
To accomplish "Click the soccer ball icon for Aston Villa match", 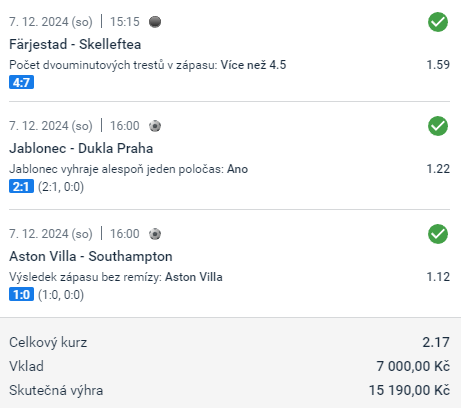I will 155,234.
